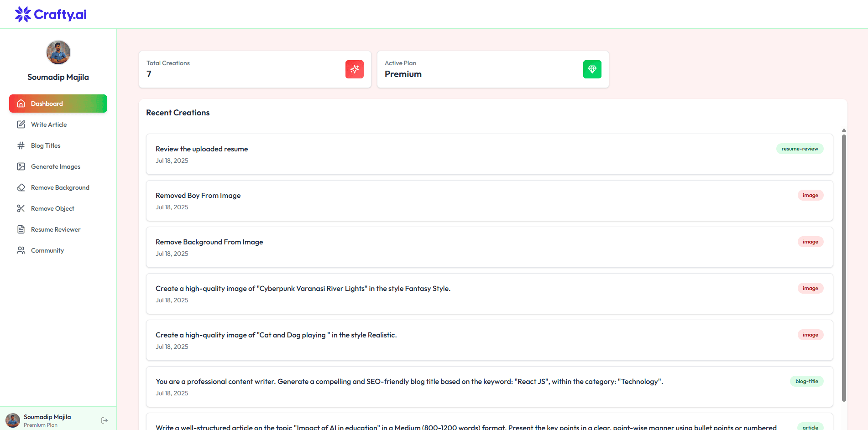Open the Resume Reviewer document icon
Screen dimensions: 868x430
click(x=21, y=229)
